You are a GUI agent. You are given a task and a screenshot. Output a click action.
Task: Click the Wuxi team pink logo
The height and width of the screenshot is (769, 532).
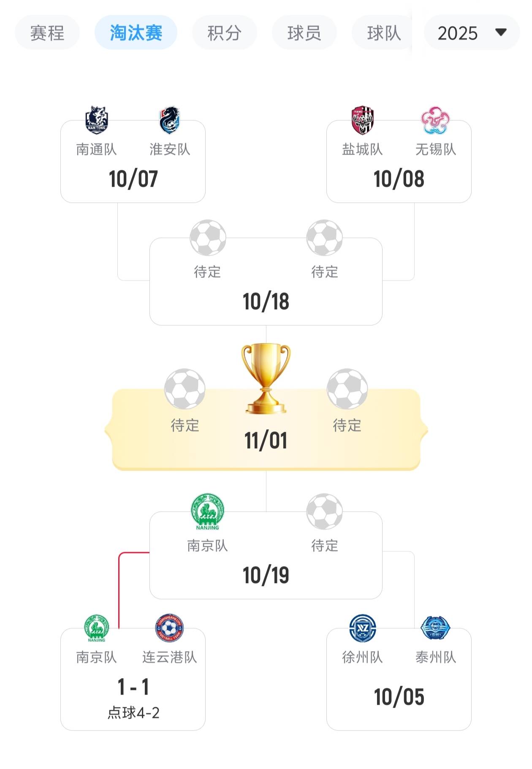tap(435, 120)
